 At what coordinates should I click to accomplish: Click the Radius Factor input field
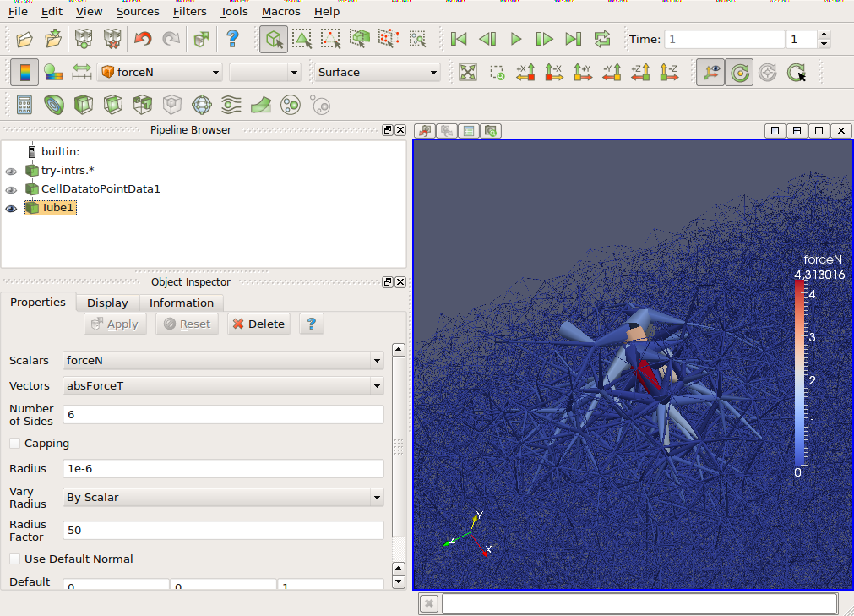coord(224,531)
